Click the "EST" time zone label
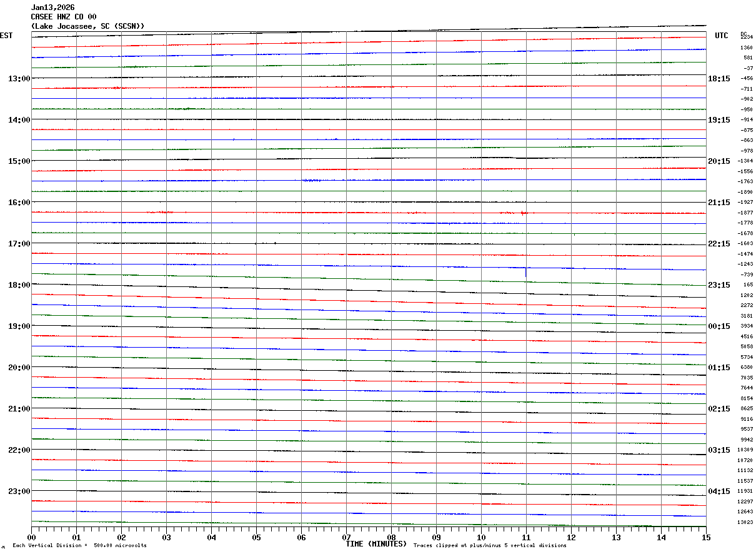756x554 pixels. point(6,36)
